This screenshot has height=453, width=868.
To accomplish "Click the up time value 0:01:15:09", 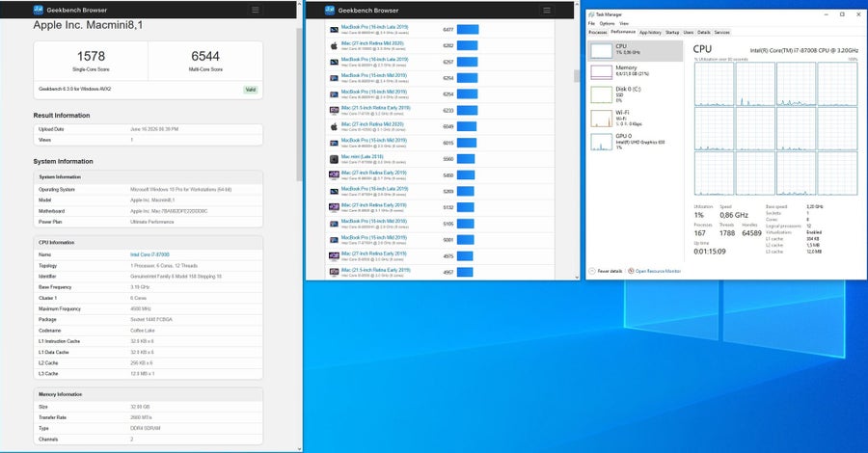I will (x=710, y=252).
